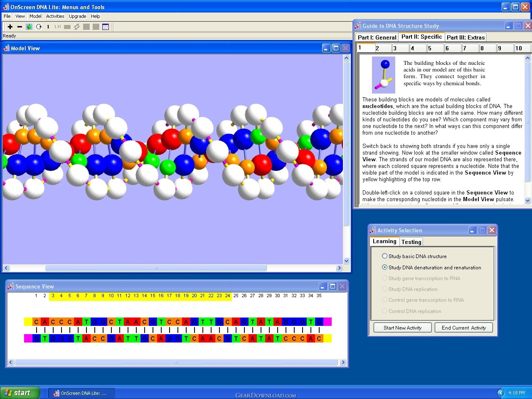532x399 pixels.
Task: Open the View menu
Action: tap(20, 16)
